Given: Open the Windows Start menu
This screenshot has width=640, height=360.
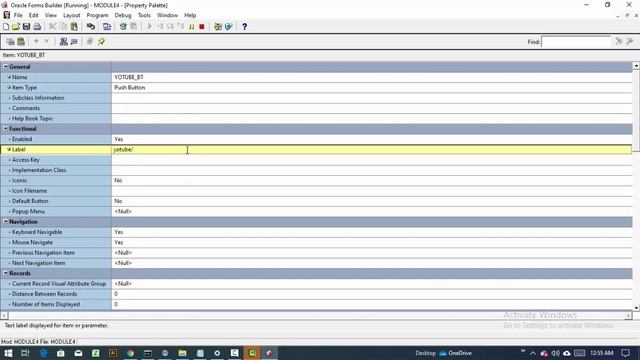Looking at the screenshot, I should click(8, 353).
